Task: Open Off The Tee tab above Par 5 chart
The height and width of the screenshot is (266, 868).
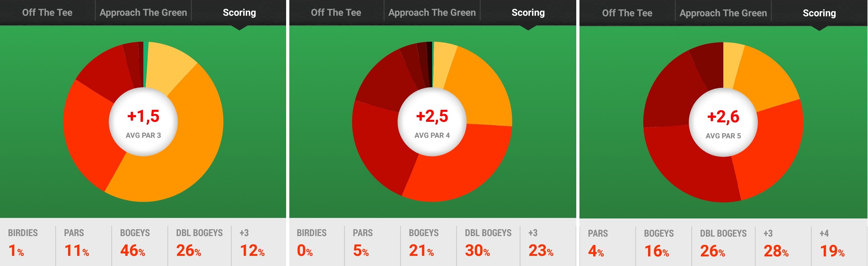Action: (x=627, y=13)
